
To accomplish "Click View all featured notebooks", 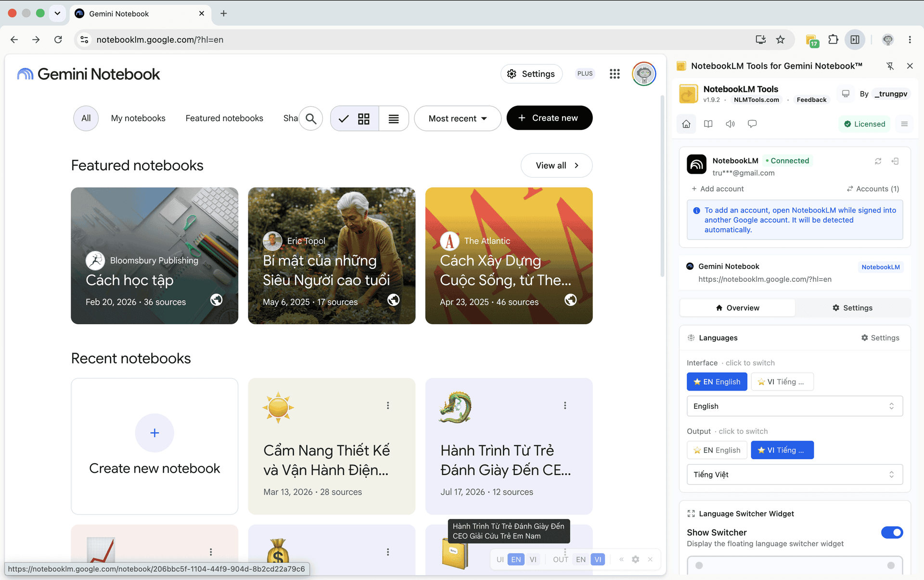I will pos(556,165).
